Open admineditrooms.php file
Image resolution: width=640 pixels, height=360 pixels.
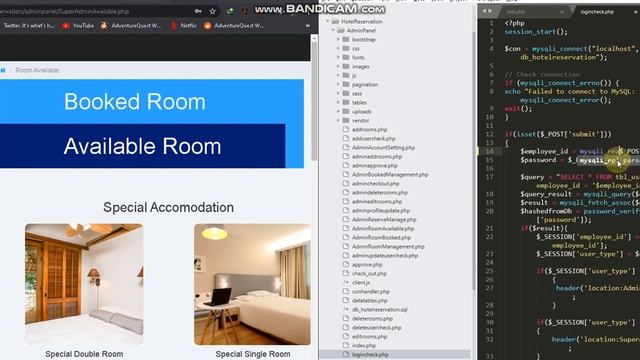click(x=377, y=202)
